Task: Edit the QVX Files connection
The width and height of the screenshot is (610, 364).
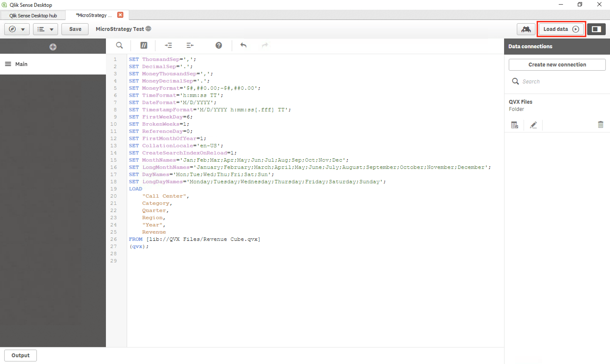Action: tap(533, 125)
